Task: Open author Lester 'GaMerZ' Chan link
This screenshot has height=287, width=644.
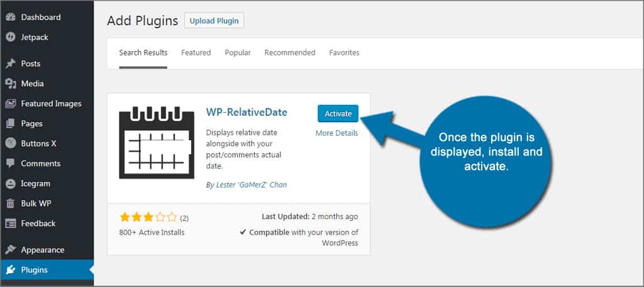Action: [252, 185]
